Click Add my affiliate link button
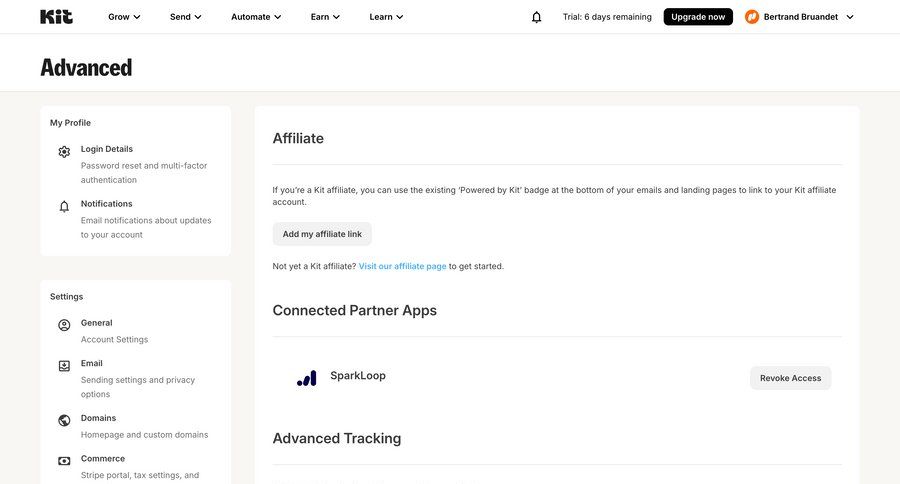900x484 pixels. point(322,234)
